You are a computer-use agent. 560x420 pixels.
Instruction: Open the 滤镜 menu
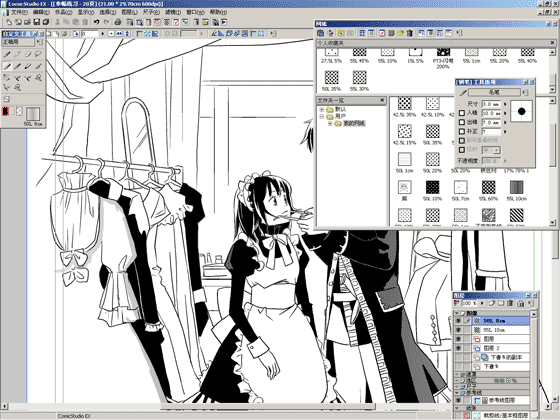point(173,12)
